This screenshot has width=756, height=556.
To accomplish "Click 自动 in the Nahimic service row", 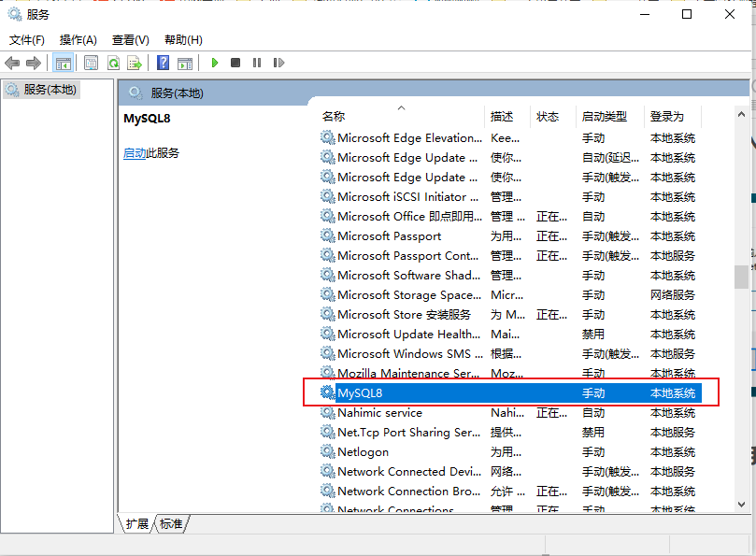I will coord(593,413).
